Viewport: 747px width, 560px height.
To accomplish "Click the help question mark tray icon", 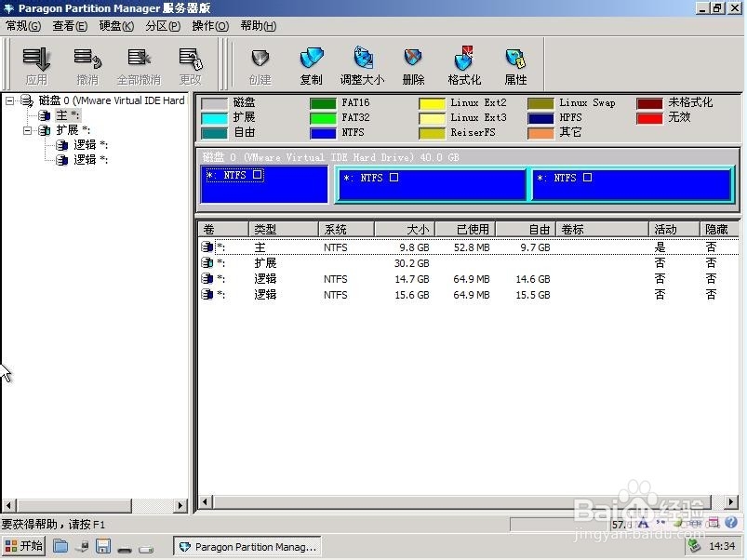I will (x=731, y=522).
